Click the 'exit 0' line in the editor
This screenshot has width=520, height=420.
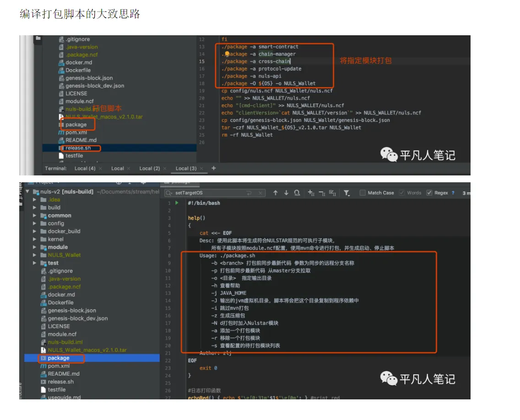(x=208, y=368)
